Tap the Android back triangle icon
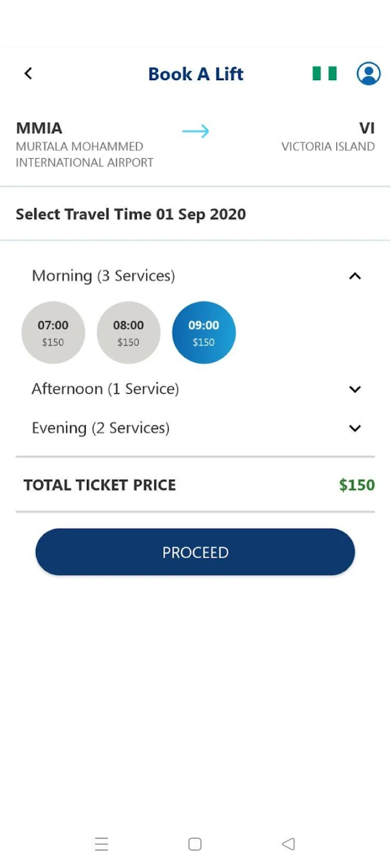Image resolution: width=391 pixels, height=868 pixels. click(288, 844)
